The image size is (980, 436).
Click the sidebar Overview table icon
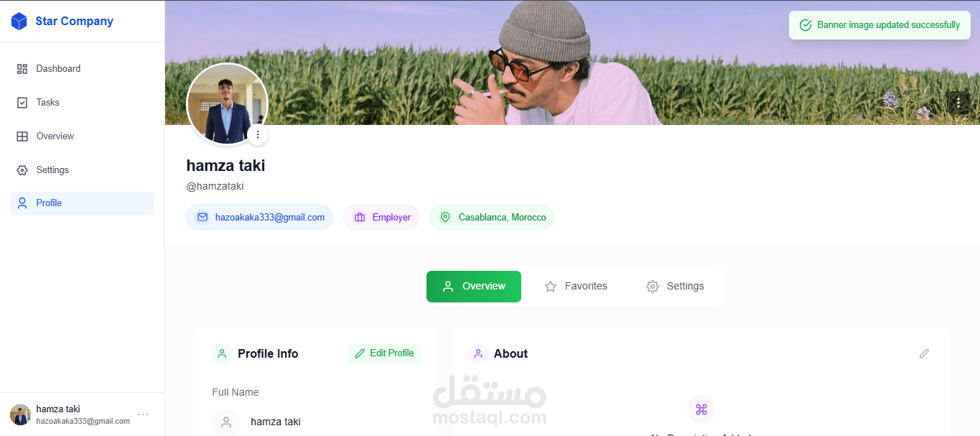(x=22, y=136)
